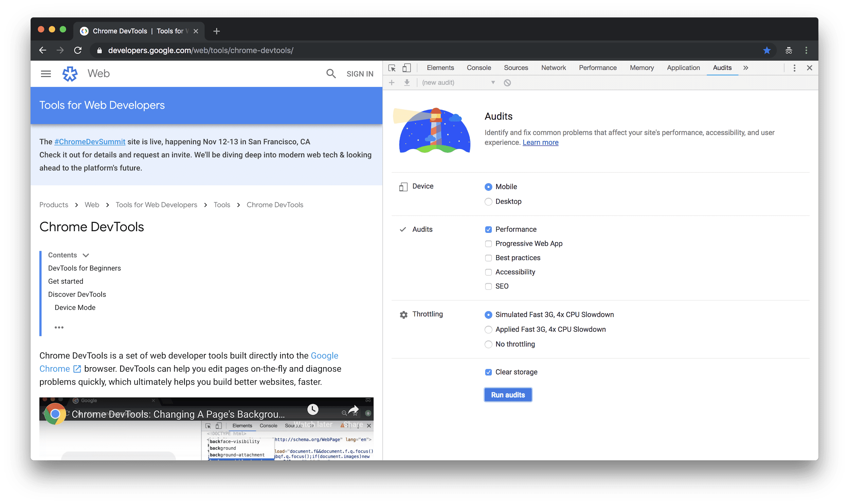This screenshot has height=504, width=849.
Task: Toggle Clear storage checkbox on
Action: 488,371
